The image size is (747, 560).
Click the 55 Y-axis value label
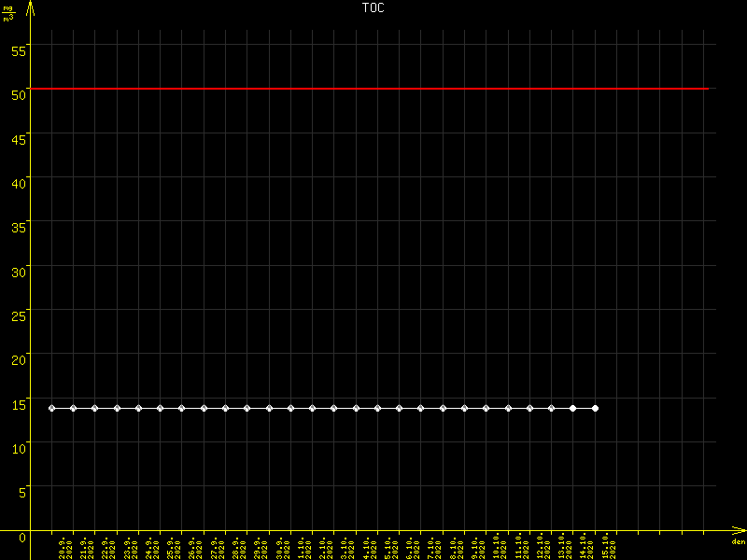pos(17,49)
